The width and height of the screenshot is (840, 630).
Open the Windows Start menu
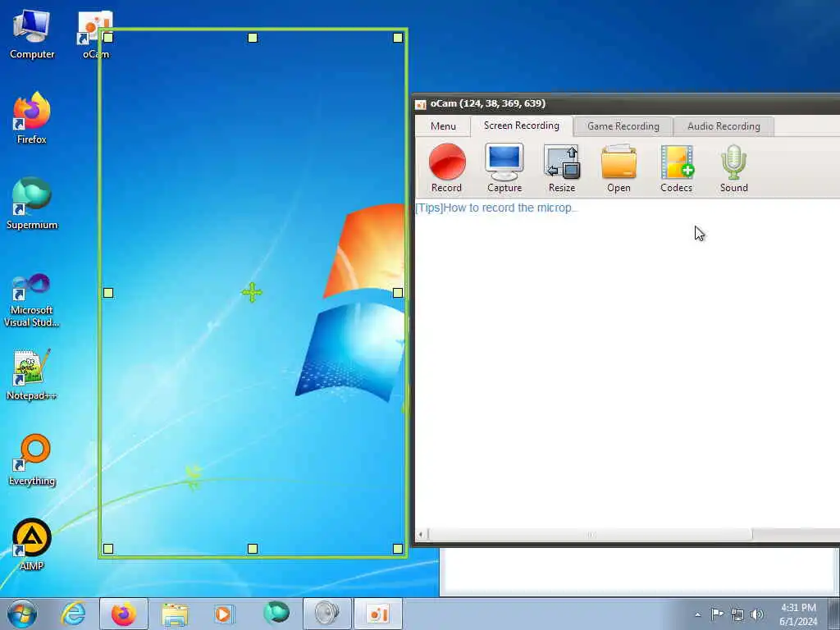click(22, 614)
